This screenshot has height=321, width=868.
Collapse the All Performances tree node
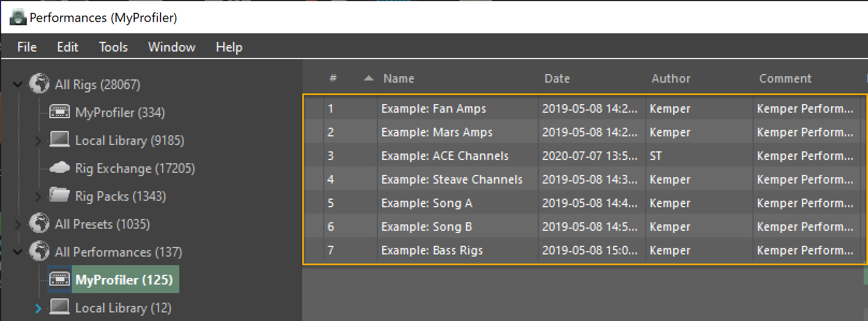tap(18, 252)
